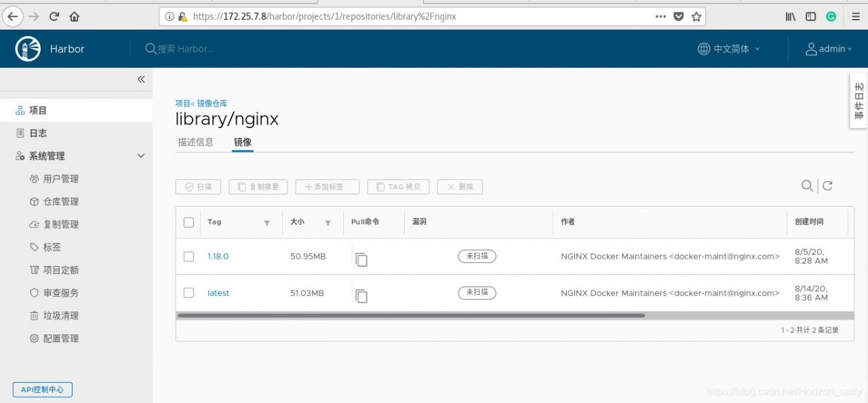
Task: Focus the 搜索 Harbor search field
Action: pyautogui.click(x=186, y=49)
